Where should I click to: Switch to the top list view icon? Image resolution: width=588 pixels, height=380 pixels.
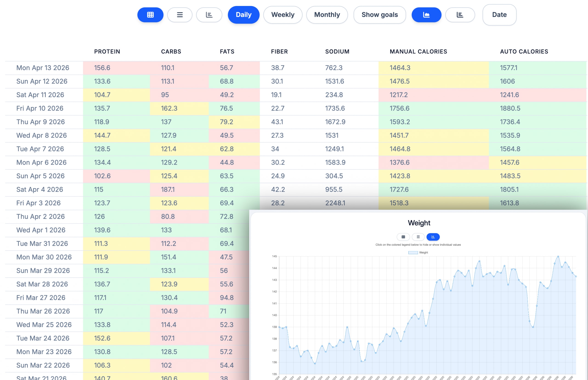coord(180,15)
